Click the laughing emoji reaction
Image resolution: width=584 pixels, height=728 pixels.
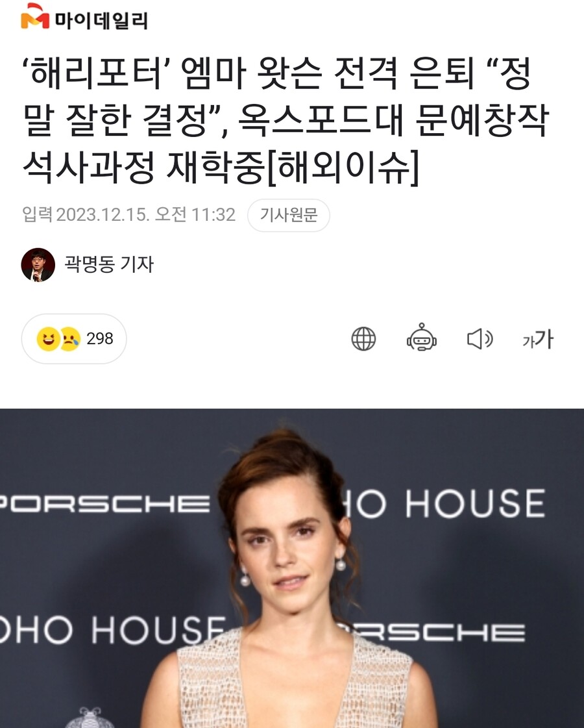(x=48, y=338)
